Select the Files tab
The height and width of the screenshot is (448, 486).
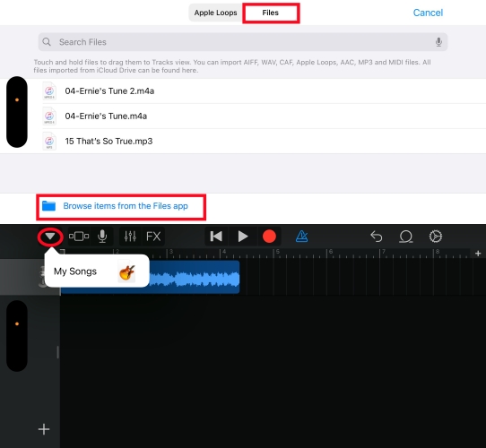click(271, 13)
